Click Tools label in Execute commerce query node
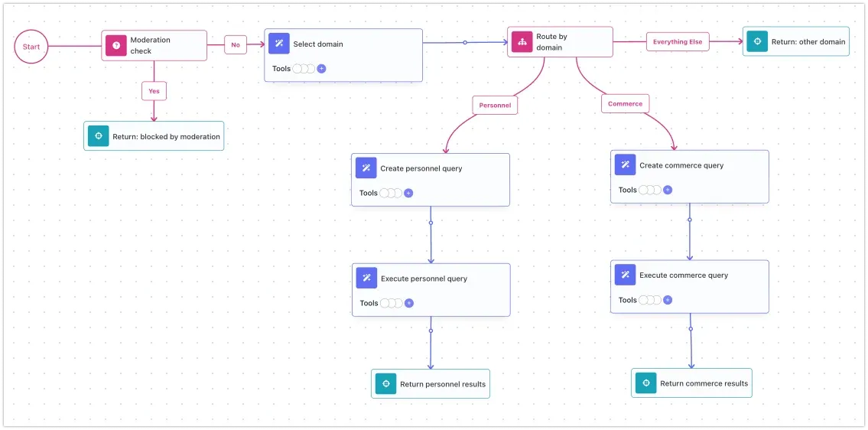Image resolution: width=868 pixels, height=430 pixels. [x=628, y=300]
